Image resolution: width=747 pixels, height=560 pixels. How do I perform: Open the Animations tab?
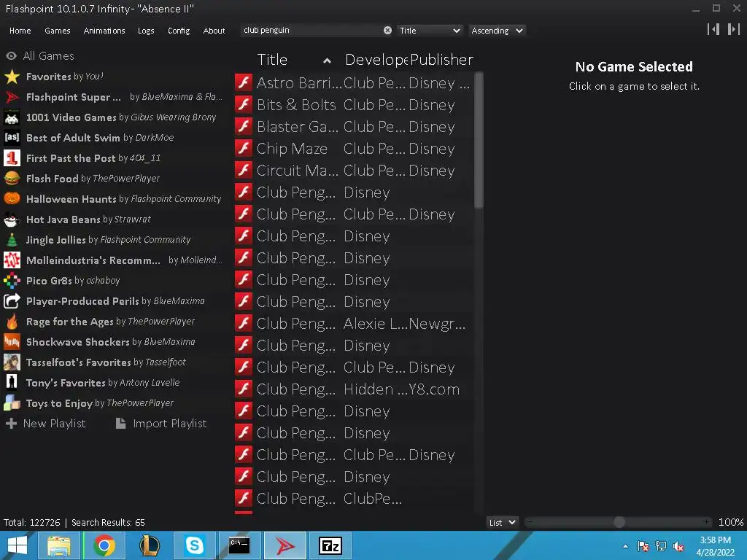[104, 31]
